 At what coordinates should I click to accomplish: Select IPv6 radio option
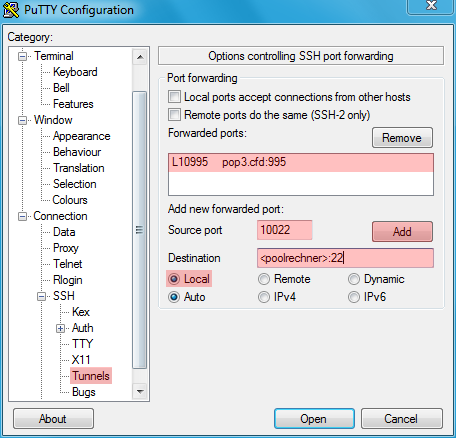click(x=354, y=297)
